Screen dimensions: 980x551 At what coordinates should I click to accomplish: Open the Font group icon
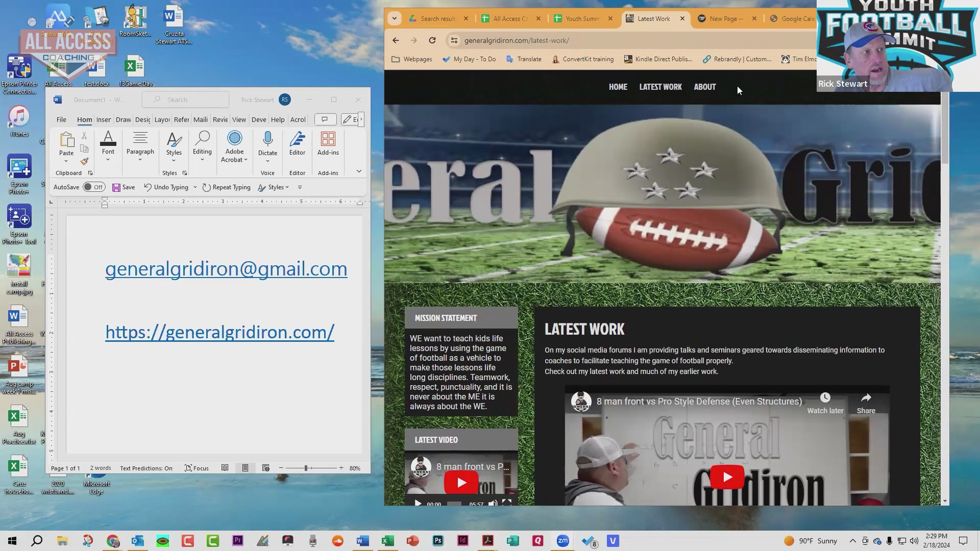108,139
